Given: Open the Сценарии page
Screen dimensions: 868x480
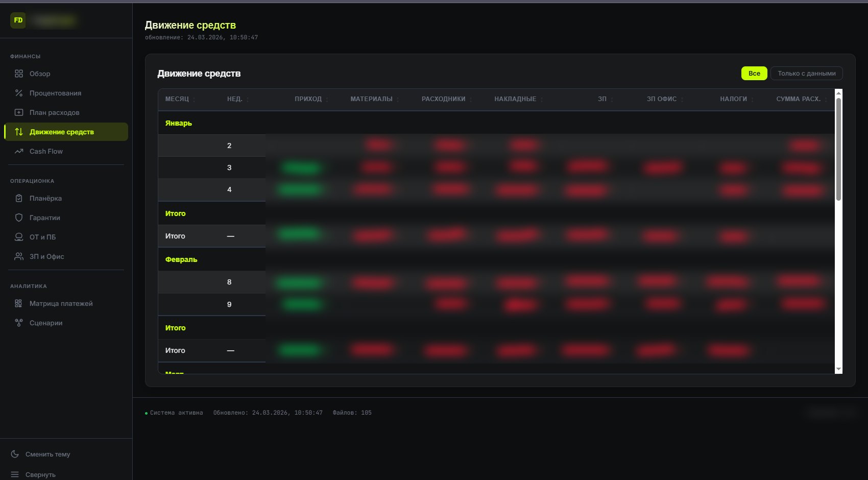Looking at the screenshot, I should pos(66,323).
